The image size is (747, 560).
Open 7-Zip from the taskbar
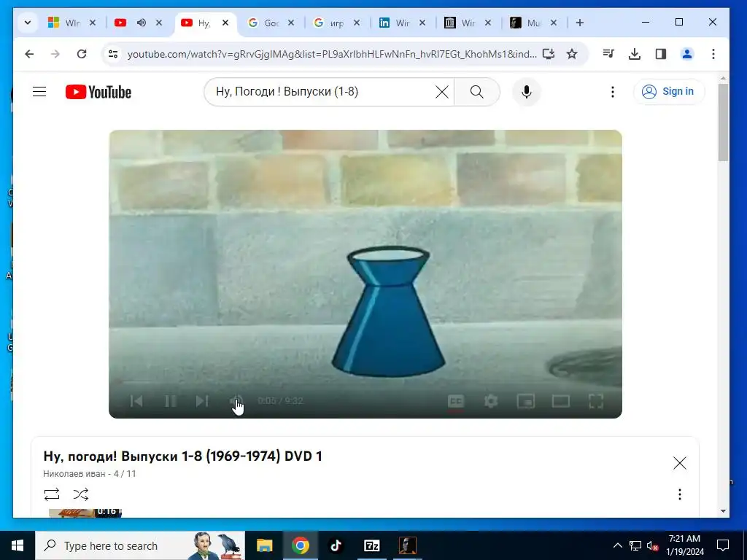point(371,545)
